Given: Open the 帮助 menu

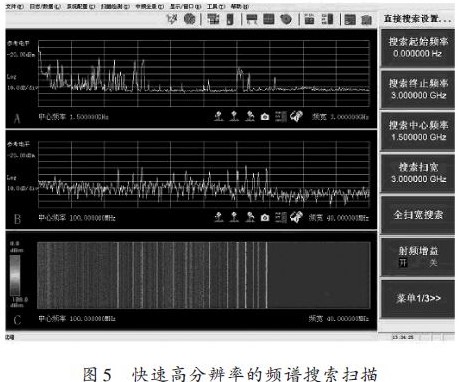Looking at the screenshot, I should coord(239,6).
